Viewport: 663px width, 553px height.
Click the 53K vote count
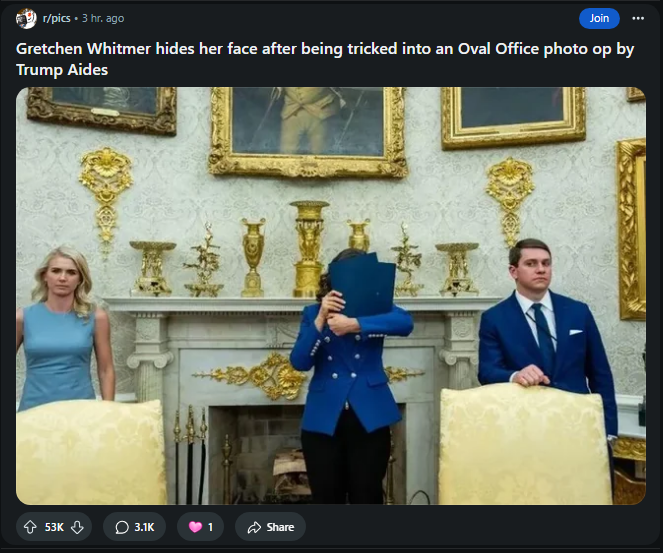54,527
